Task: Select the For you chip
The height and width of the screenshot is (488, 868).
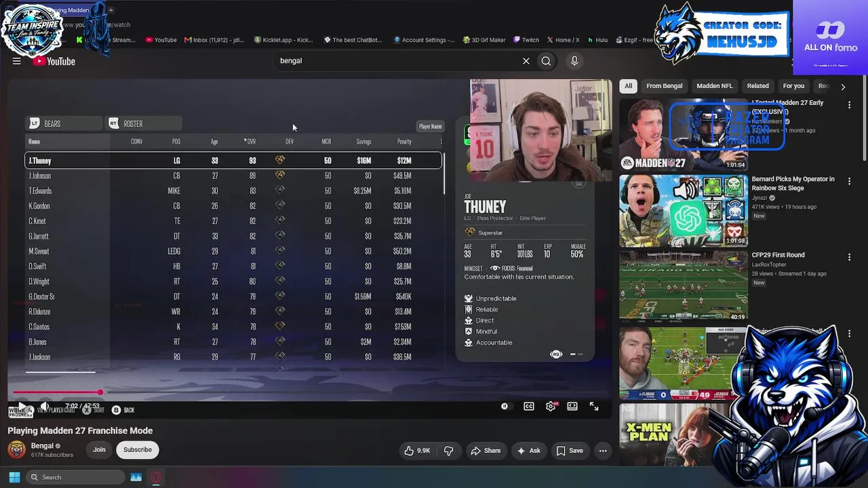Action: (x=794, y=86)
